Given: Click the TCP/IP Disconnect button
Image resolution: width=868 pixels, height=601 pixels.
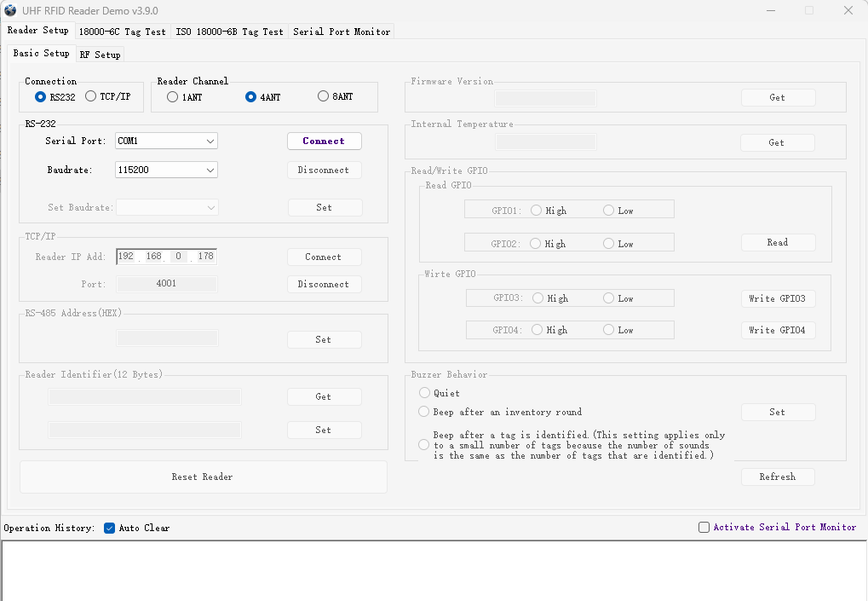Looking at the screenshot, I should pyautogui.click(x=325, y=284).
